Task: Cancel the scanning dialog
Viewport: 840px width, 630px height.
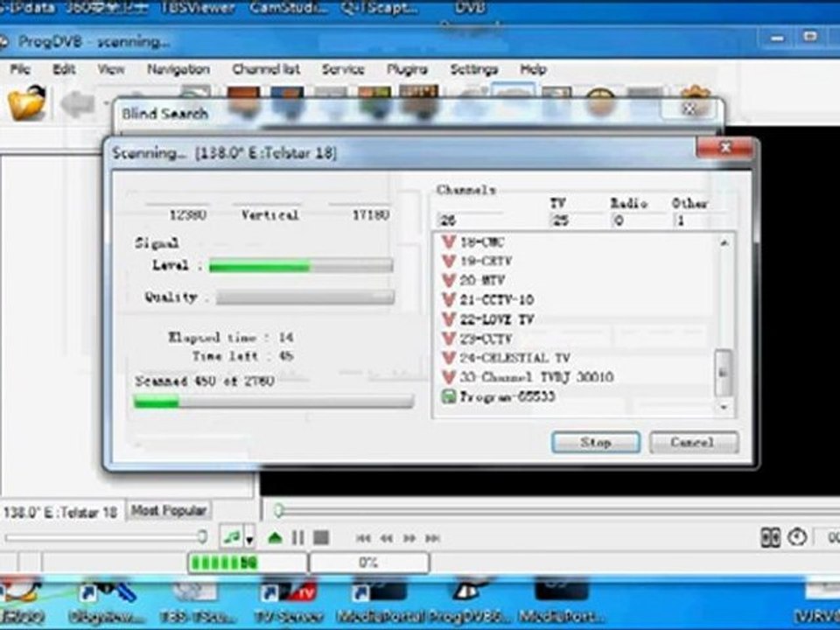Action: coord(694,443)
